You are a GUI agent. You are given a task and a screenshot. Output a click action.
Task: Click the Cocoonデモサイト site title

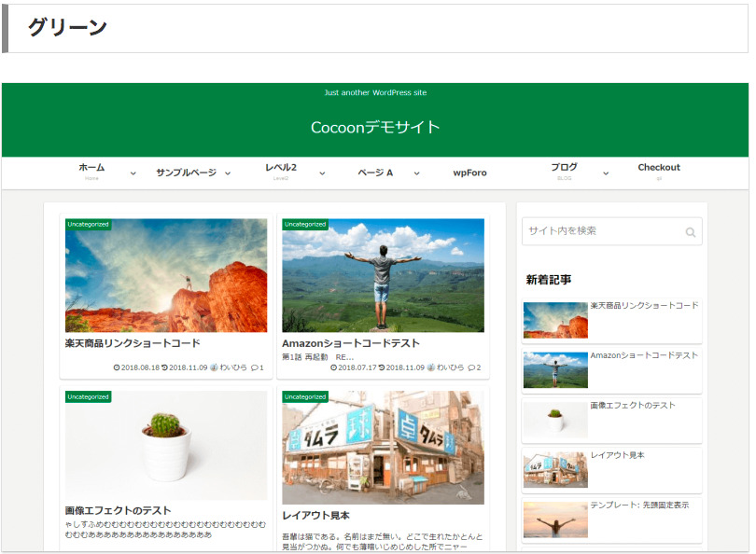pos(375,127)
